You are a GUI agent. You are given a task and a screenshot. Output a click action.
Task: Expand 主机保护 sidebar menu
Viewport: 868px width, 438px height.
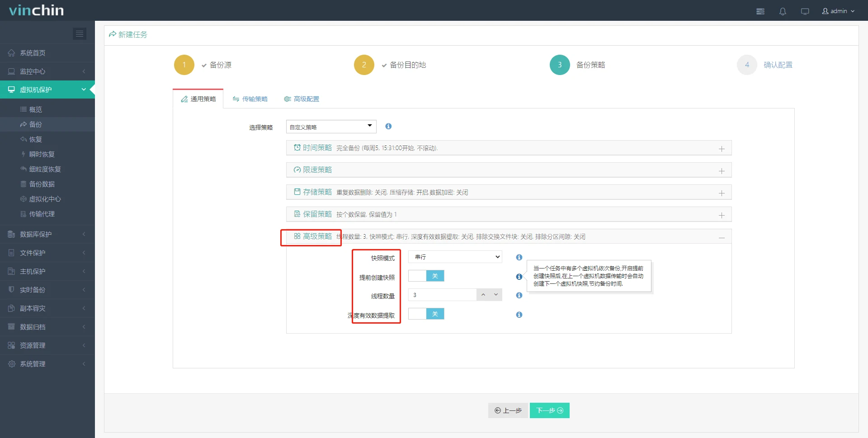[x=47, y=271]
